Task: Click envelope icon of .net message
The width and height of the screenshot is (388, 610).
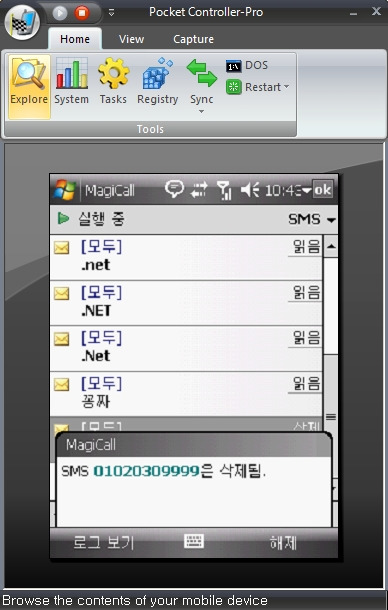Action: click(61, 247)
